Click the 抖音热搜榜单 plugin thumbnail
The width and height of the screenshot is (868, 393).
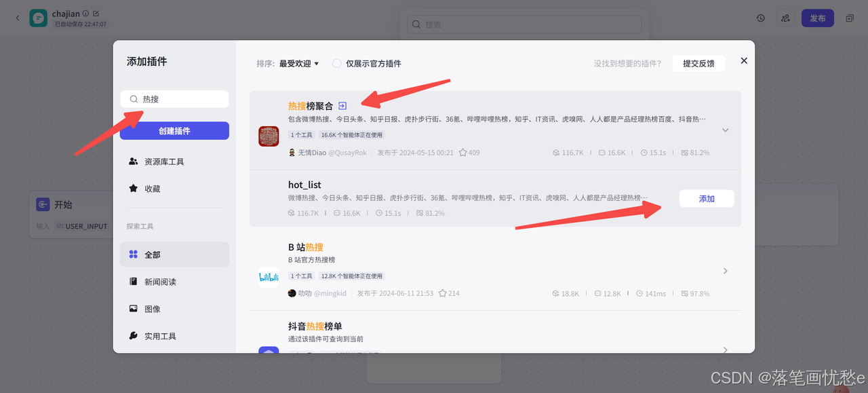pyautogui.click(x=269, y=350)
